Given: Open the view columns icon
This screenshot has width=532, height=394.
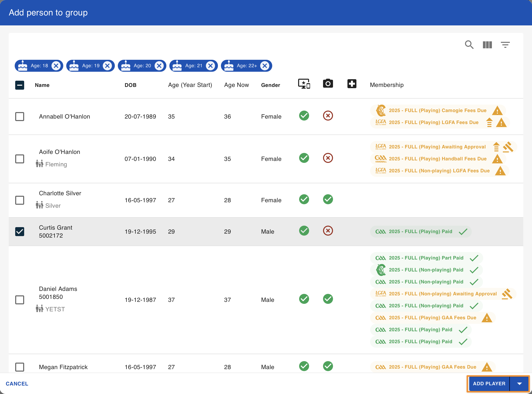Looking at the screenshot, I should coord(487,45).
